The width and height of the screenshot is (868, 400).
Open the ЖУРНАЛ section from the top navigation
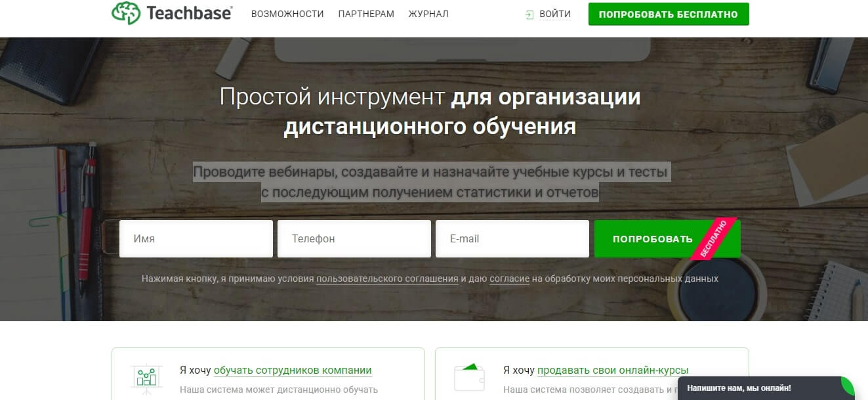428,13
